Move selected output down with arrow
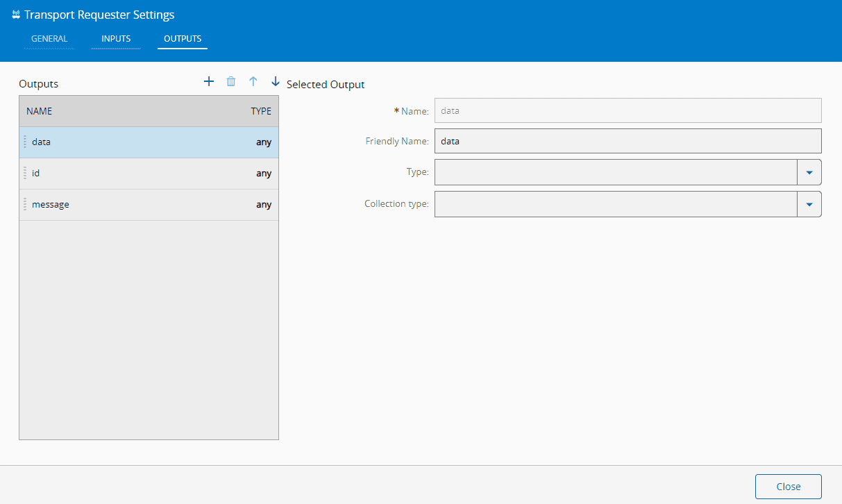 pos(276,82)
